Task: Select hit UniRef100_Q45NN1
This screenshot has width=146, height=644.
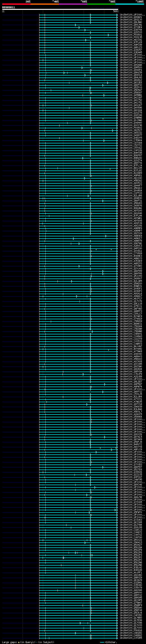Action: click(x=131, y=95)
